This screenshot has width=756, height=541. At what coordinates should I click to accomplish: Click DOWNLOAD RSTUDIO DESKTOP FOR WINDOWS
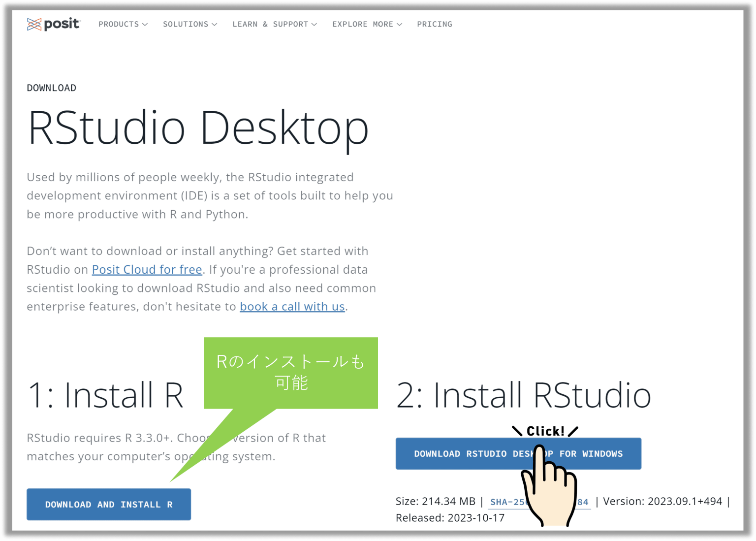pyautogui.click(x=518, y=453)
